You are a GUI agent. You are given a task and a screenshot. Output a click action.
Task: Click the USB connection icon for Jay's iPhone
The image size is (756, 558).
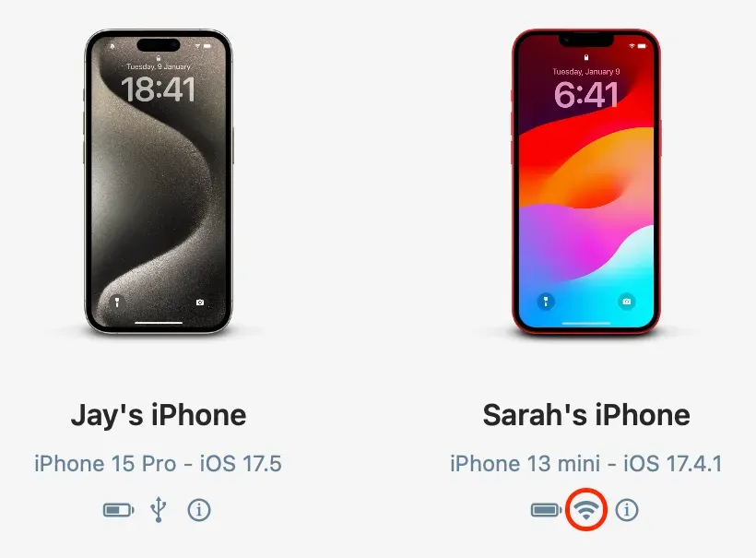[x=159, y=510]
